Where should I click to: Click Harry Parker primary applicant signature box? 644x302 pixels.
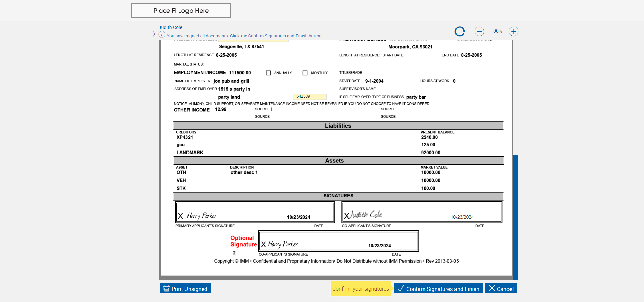point(255,212)
